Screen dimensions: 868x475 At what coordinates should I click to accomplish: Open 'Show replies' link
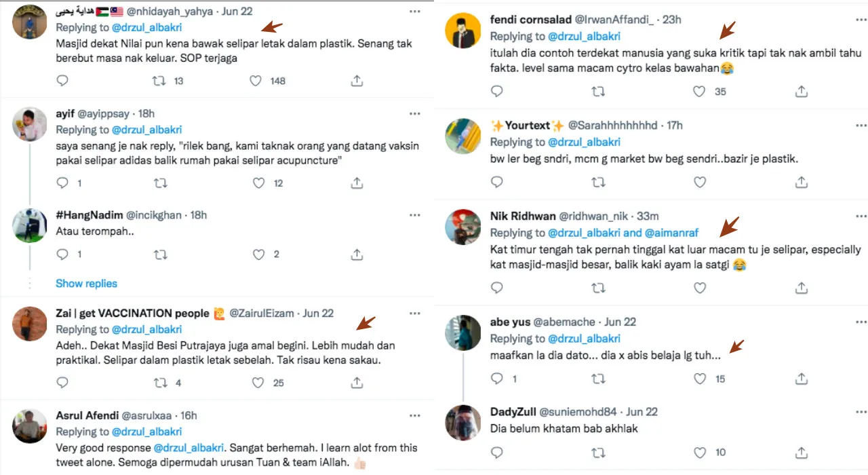pos(86,284)
